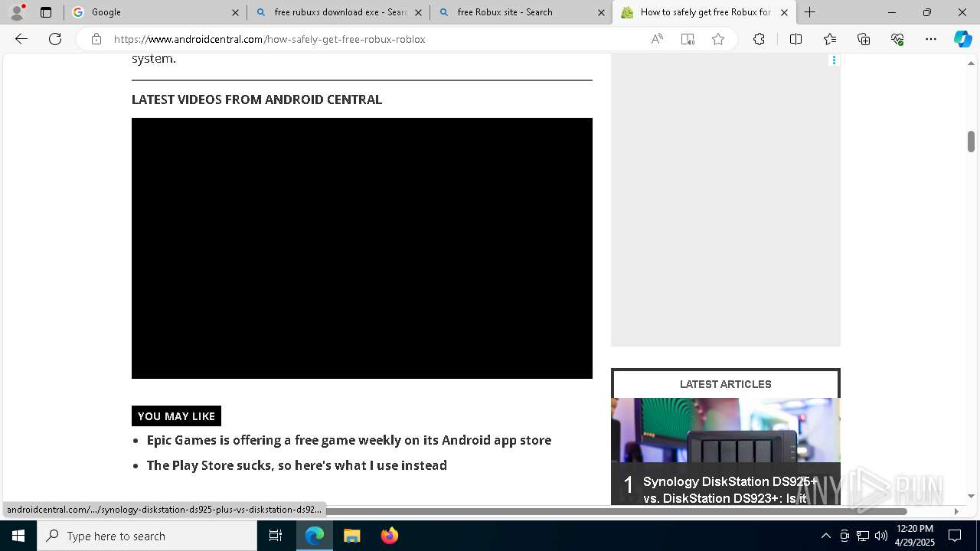The image size is (980, 551).
Task: Close the How to safely get free Robux tab
Action: click(784, 12)
